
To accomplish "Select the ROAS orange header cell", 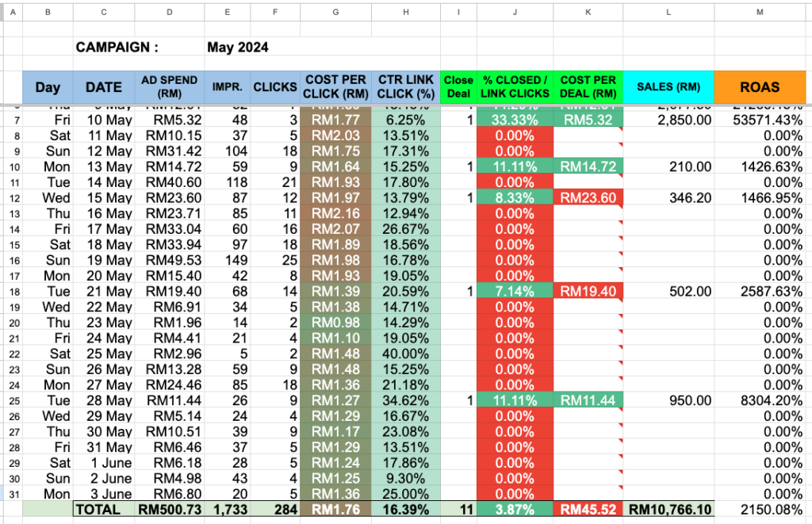I will click(x=760, y=87).
